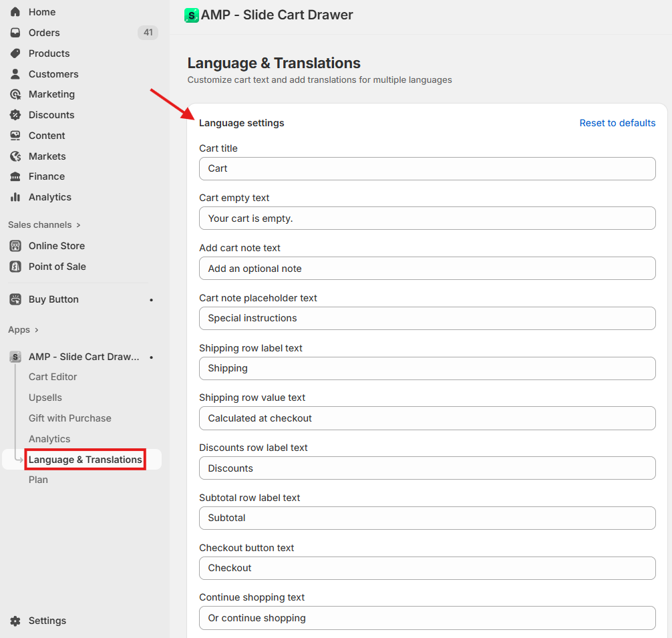Click the Point of Sale bag icon
672x638 pixels.
(x=15, y=267)
